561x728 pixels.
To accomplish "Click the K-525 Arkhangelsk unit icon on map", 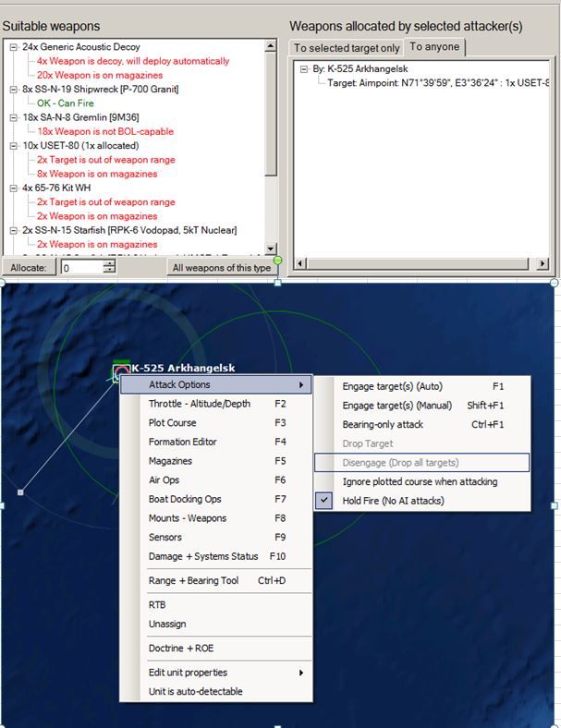I will (120, 372).
